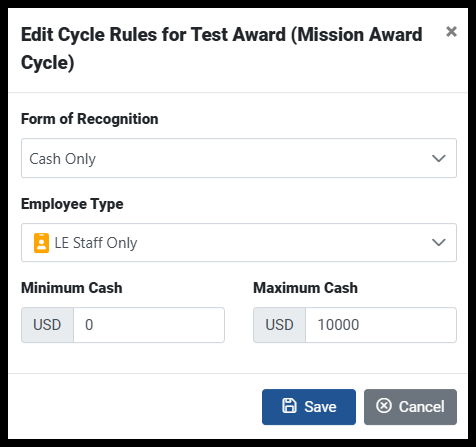Screen dimensions: 476x447
Task: Click the USD prefix for Maximum Cash
Action: [279, 325]
